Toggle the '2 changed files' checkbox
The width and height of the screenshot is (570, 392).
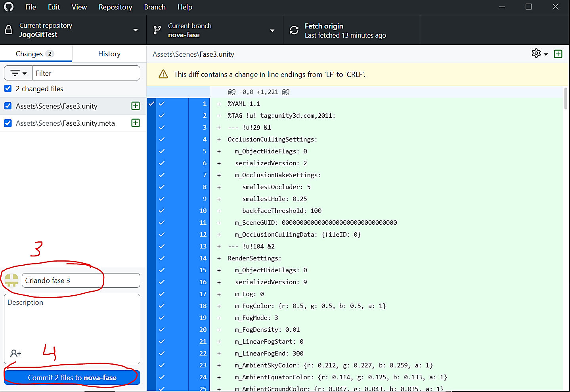(8, 88)
